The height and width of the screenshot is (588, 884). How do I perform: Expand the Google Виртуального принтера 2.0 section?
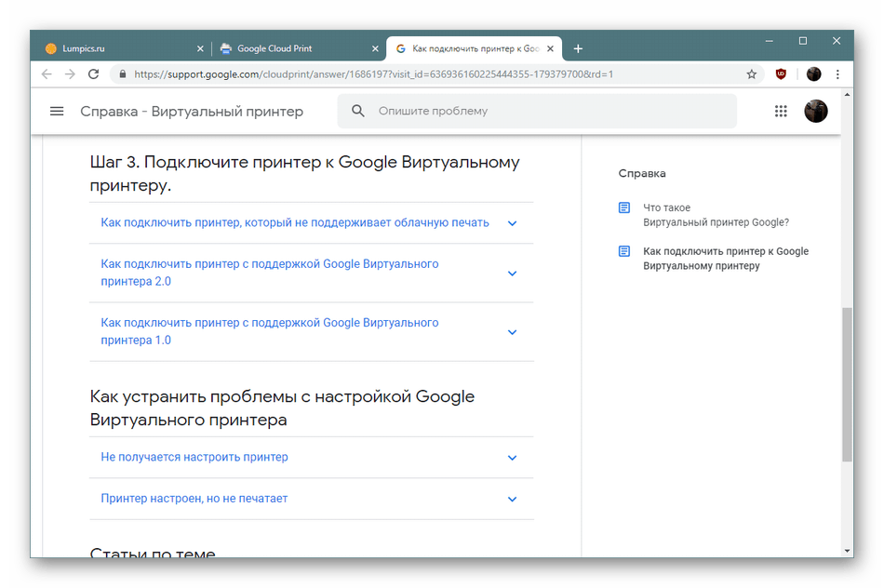512,274
